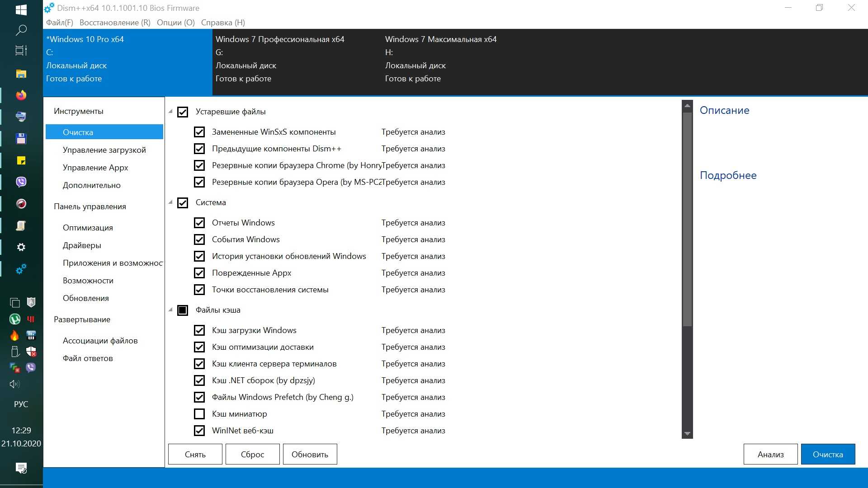
Task: Uncheck Заменённые WinSxS компоненты checkbox
Action: [x=199, y=132]
